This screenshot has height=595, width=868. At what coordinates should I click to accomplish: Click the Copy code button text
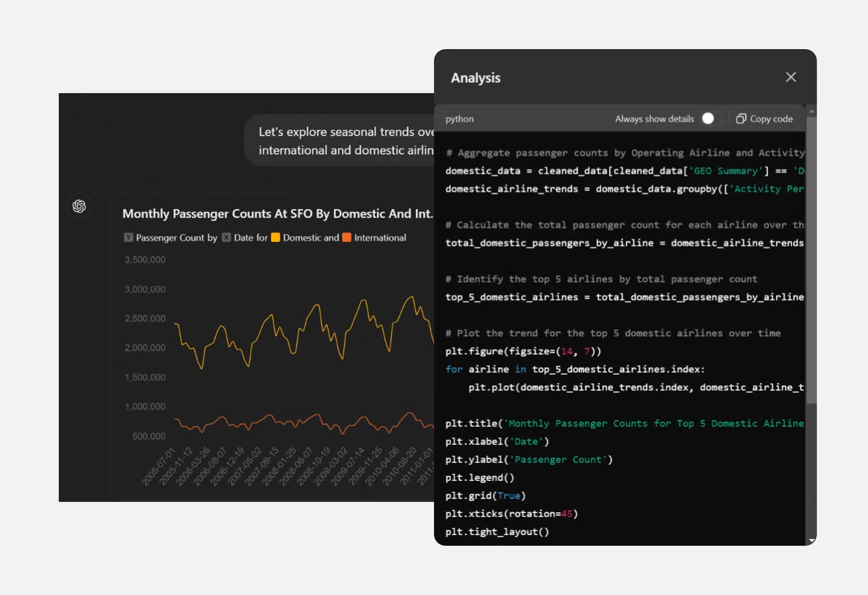771,119
